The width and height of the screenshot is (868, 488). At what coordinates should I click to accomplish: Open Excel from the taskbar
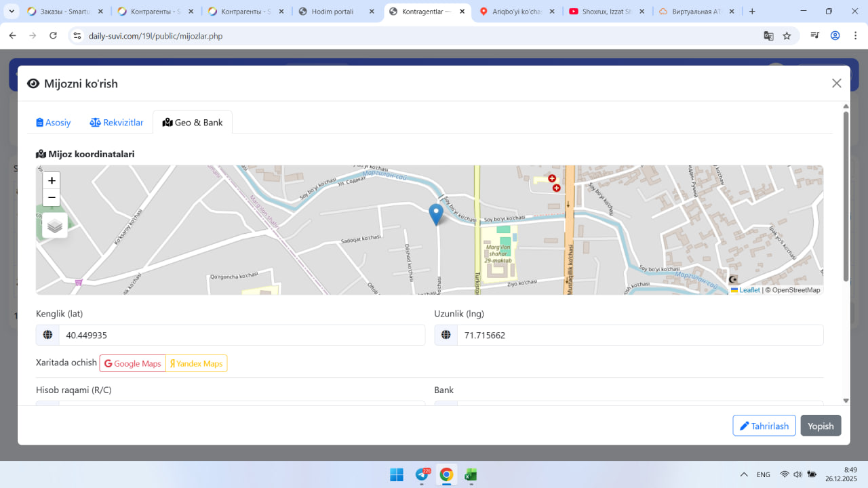pos(471,475)
